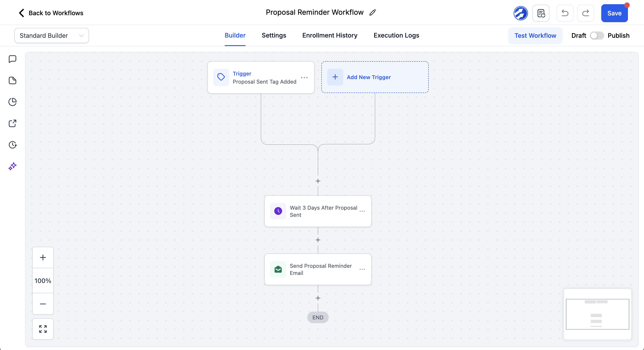
Task: Open the sticky notes sidebar icon
Action: tap(13, 80)
